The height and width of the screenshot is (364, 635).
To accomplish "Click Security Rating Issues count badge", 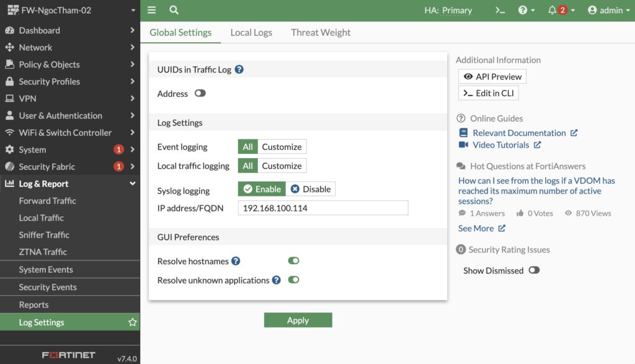I will pyautogui.click(x=461, y=249).
